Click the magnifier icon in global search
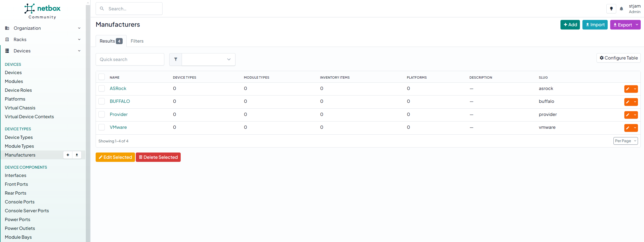The width and height of the screenshot is (644, 242). pyautogui.click(x=102, y=9)
